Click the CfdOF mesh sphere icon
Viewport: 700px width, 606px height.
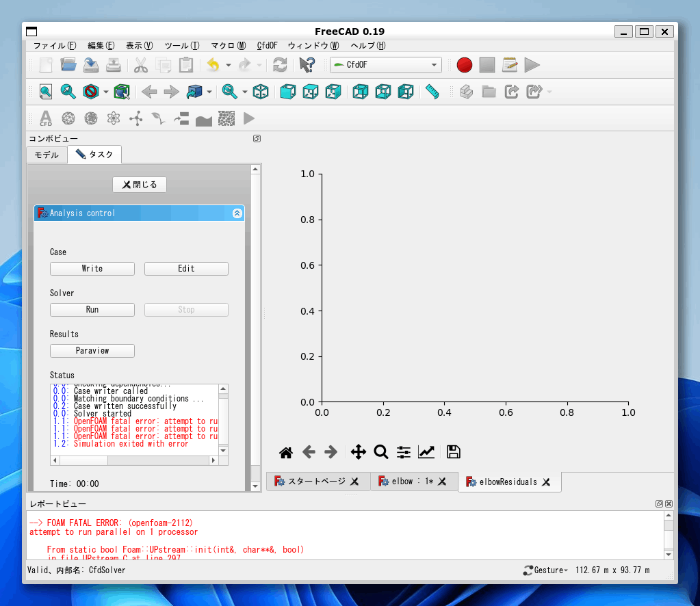tap(68, 119)
